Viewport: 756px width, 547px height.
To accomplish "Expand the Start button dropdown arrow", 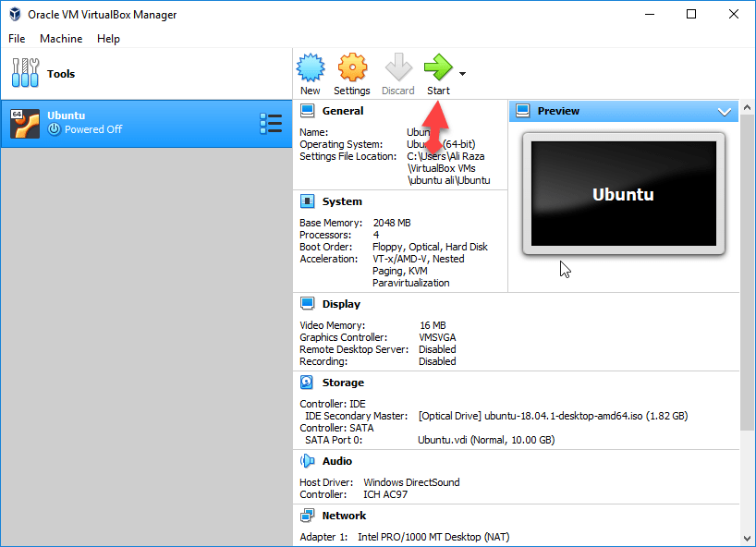I will 462,74.
